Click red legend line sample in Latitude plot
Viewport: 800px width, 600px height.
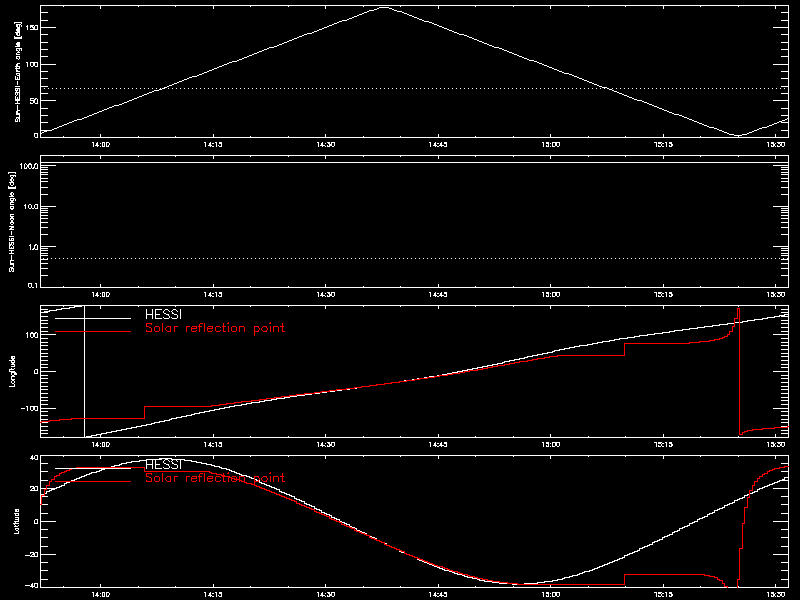tap(93, 482)
